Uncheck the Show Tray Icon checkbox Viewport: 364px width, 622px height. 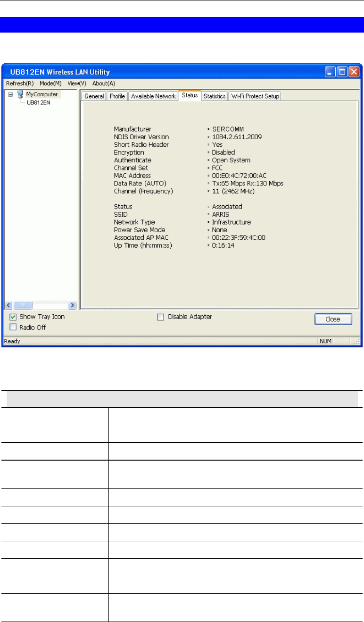pos(13,317)
